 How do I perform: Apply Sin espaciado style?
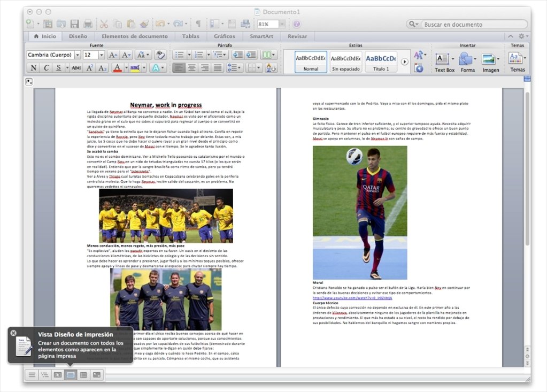click(x=345, y=62)
